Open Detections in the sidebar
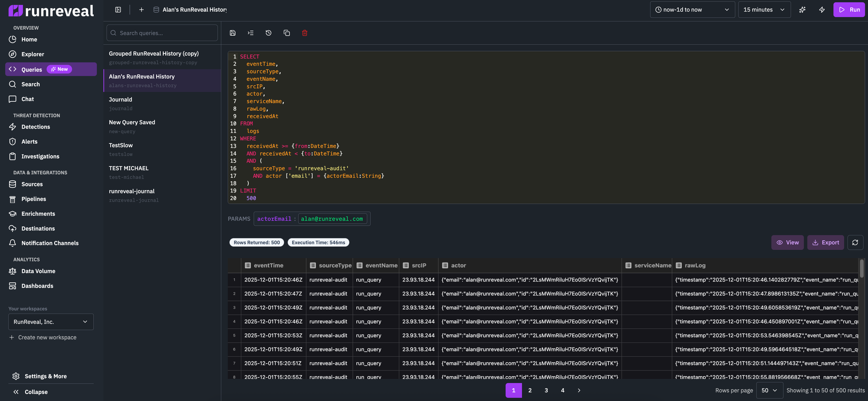This screenshot has height=401, width=868. 36,127
